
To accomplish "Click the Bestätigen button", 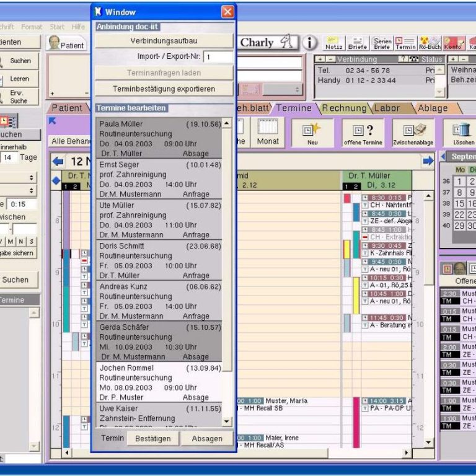I will tap(153, 438).
